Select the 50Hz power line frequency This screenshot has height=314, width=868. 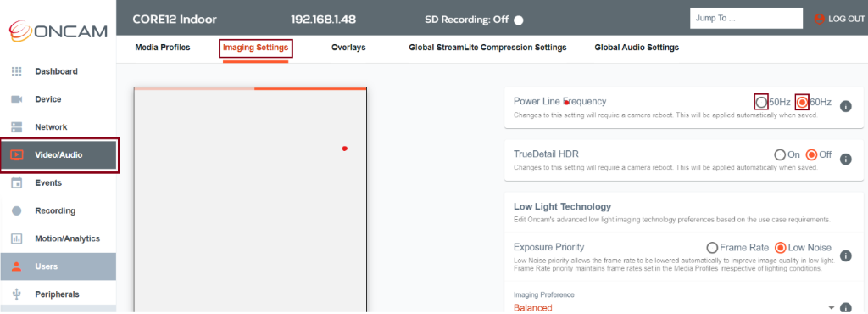[x=762, y=102]
